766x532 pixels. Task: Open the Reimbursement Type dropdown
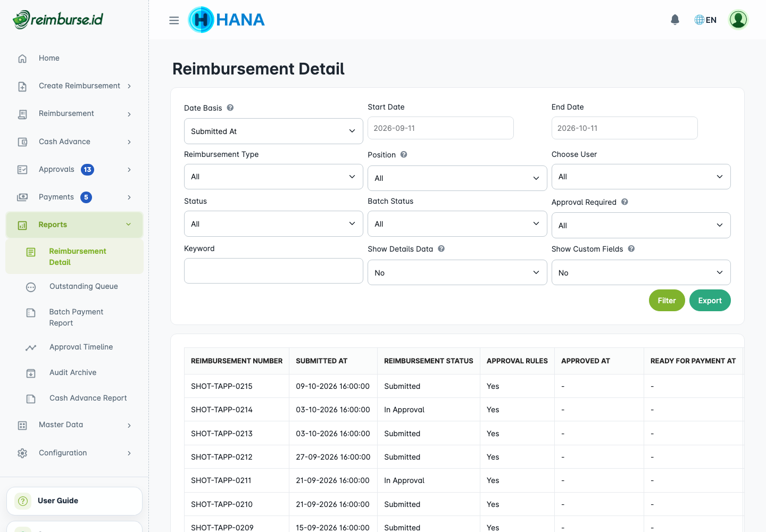[x=273, y=177]
